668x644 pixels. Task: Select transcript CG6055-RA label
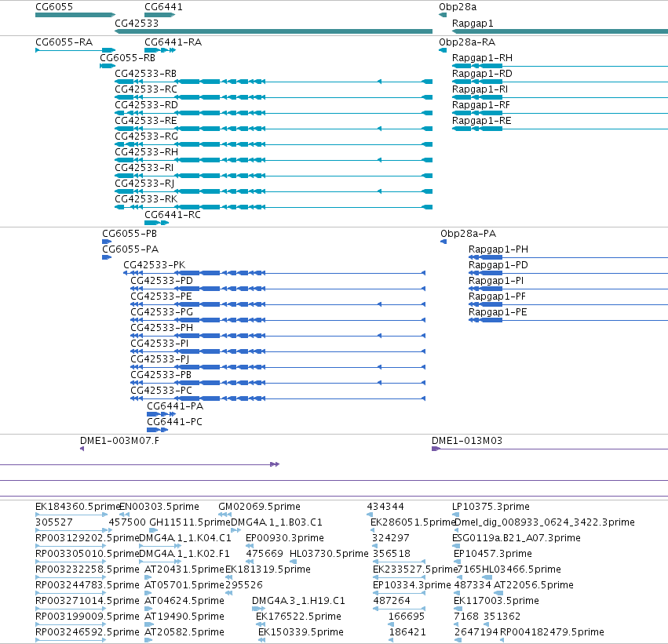coord(64,42)
